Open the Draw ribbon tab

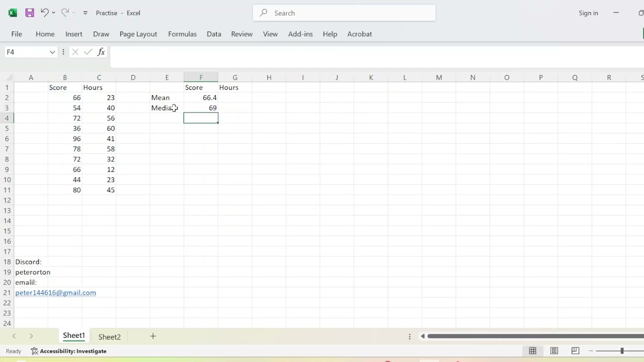(101, 34)
